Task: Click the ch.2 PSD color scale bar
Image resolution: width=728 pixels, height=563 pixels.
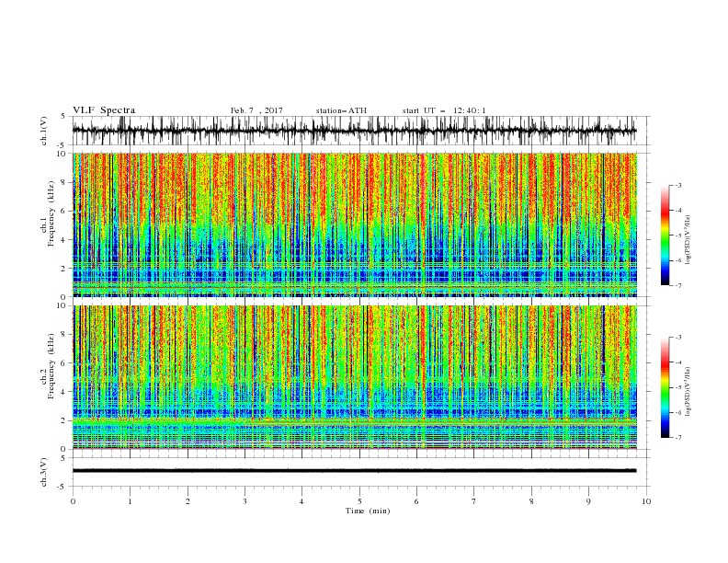Action: click(x=665, y=387)
